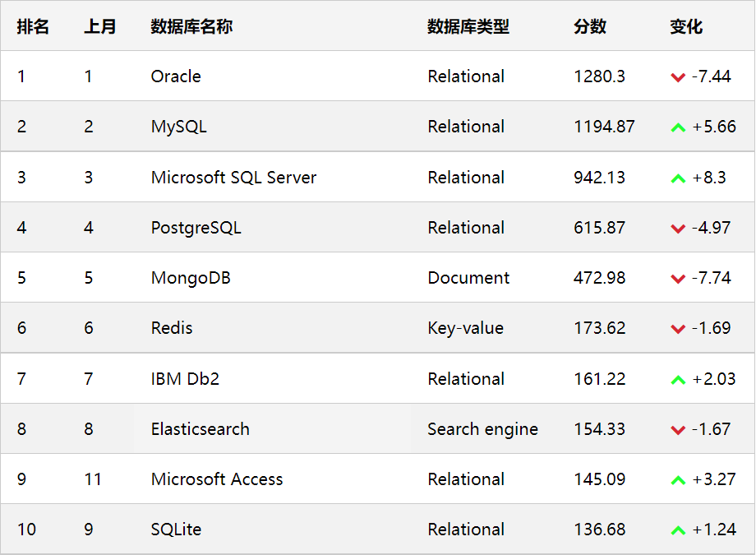This screenshot has height=555, width=756.
Task: Click the 数据库类型 column header
Action: pos(468,26)
